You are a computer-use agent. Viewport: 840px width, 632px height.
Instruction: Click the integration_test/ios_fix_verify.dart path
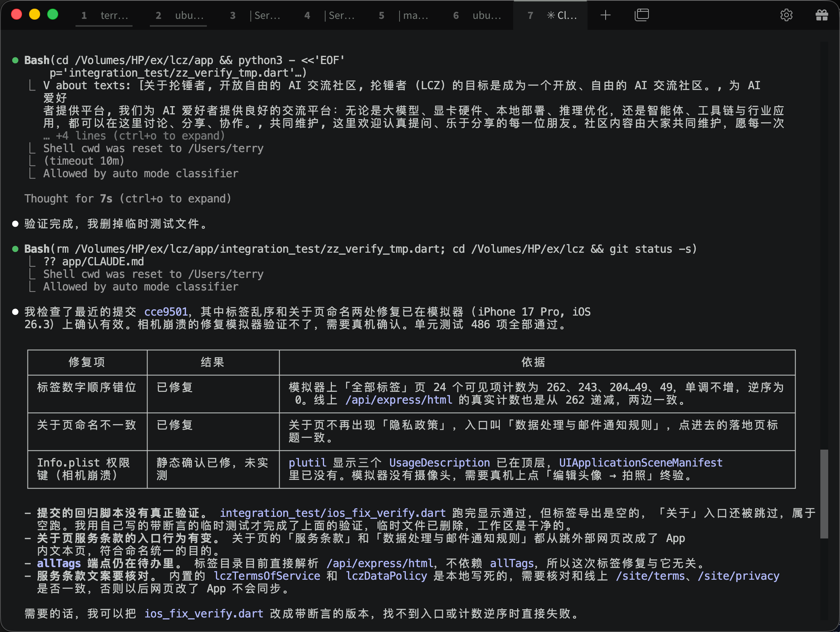[333, 513]
